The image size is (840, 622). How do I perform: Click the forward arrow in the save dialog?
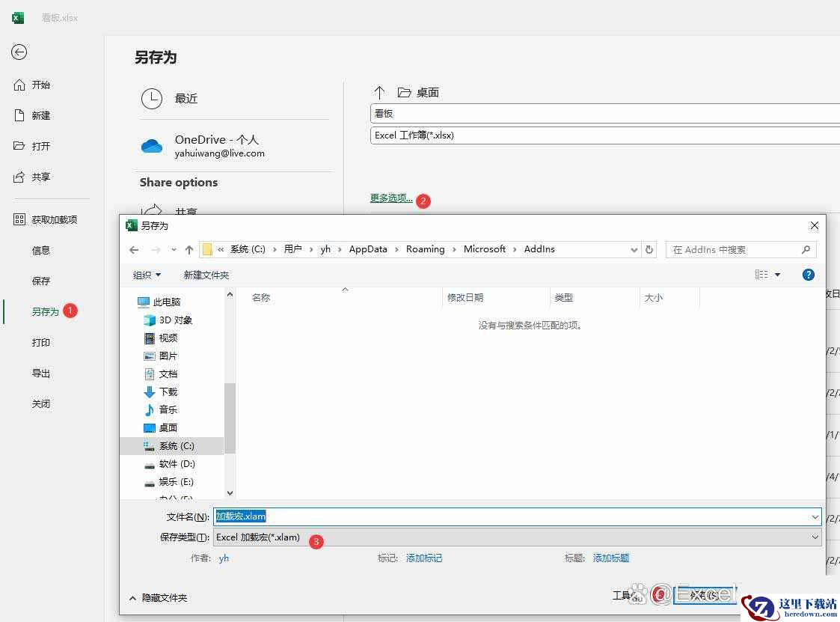coord(156,250)
